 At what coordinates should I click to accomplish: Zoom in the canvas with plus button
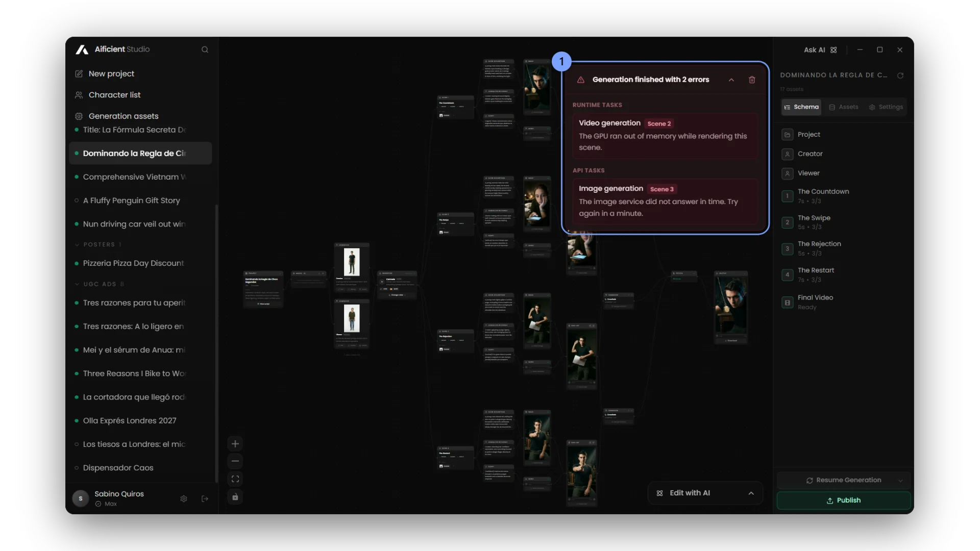click(x=235, y=444)
